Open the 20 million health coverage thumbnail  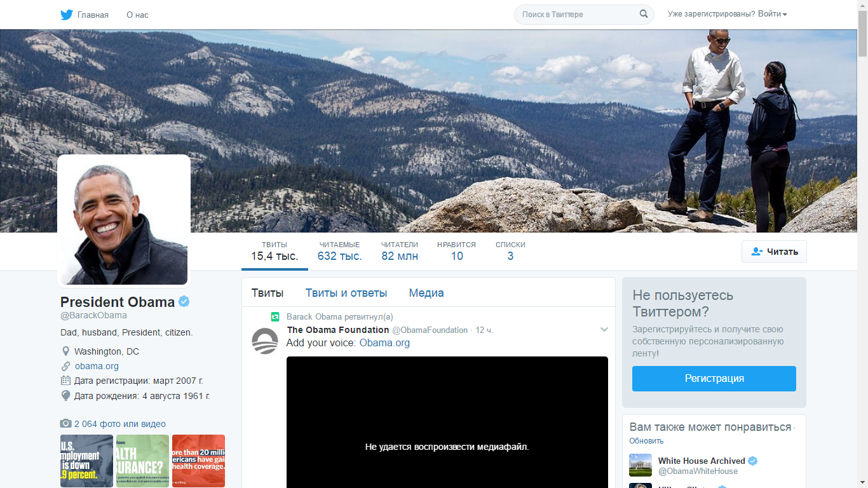[198, 461]
